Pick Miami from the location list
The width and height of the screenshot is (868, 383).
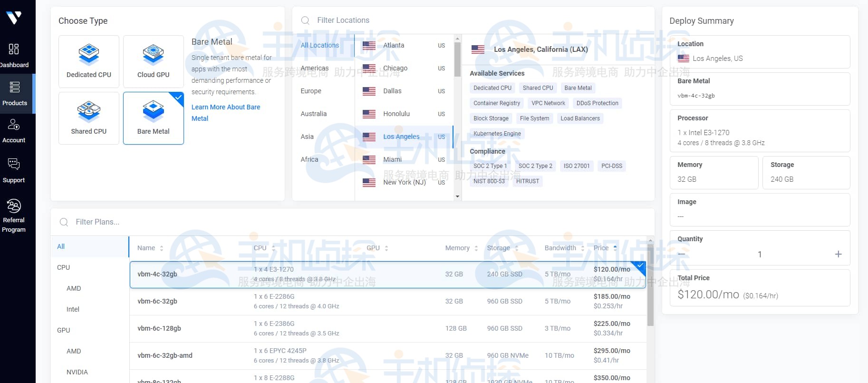click(x=392, y=159)
